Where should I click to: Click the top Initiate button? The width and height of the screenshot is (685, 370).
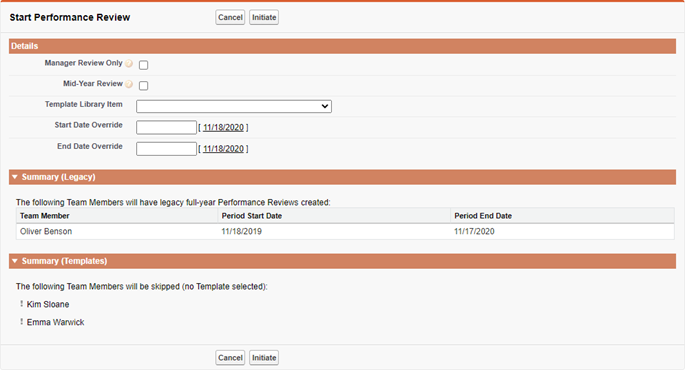[x=264, y=17]
